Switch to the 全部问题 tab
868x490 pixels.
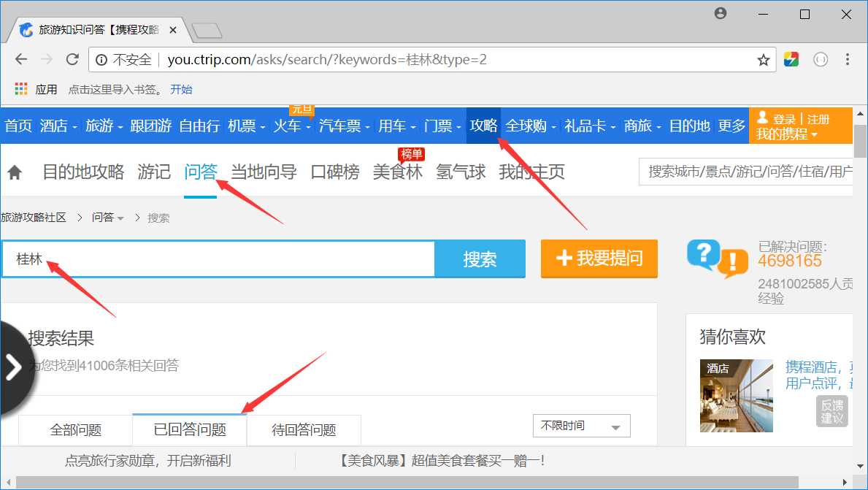(x=76, y=429)
